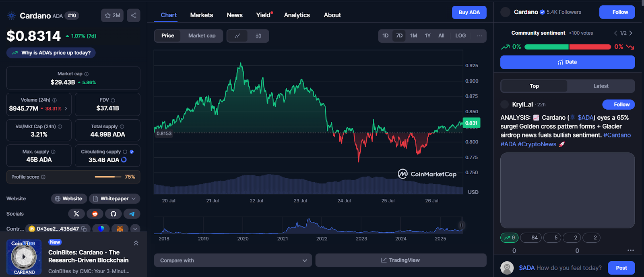Follow the Cardano community
The height and width of the screenshot is (277, 644).
coord(617,12)
